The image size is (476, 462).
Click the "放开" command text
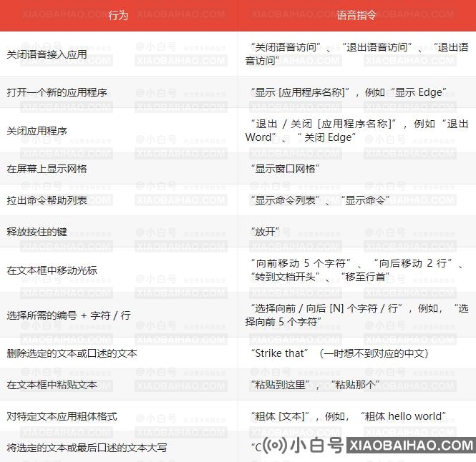pos(265,232)
